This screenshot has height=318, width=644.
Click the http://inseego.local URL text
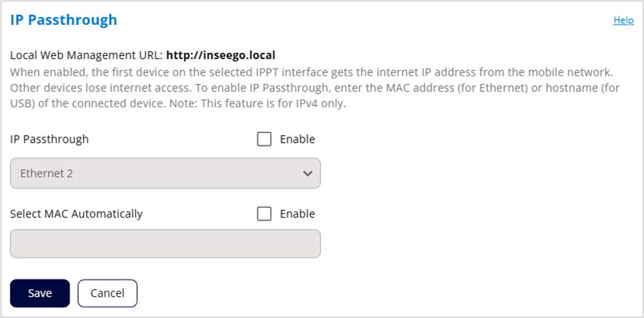220,55
